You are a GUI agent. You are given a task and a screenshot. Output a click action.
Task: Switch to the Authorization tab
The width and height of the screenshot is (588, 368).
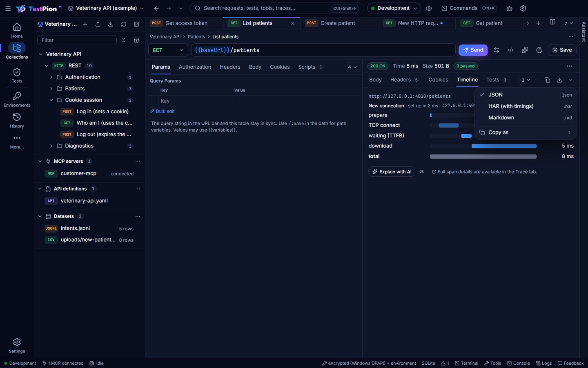click(x=195, y=67)
